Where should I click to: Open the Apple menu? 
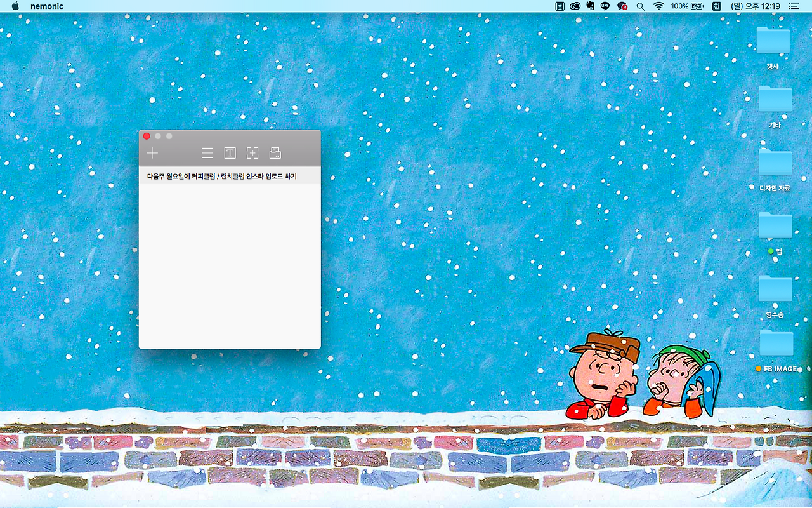point(15,6)
